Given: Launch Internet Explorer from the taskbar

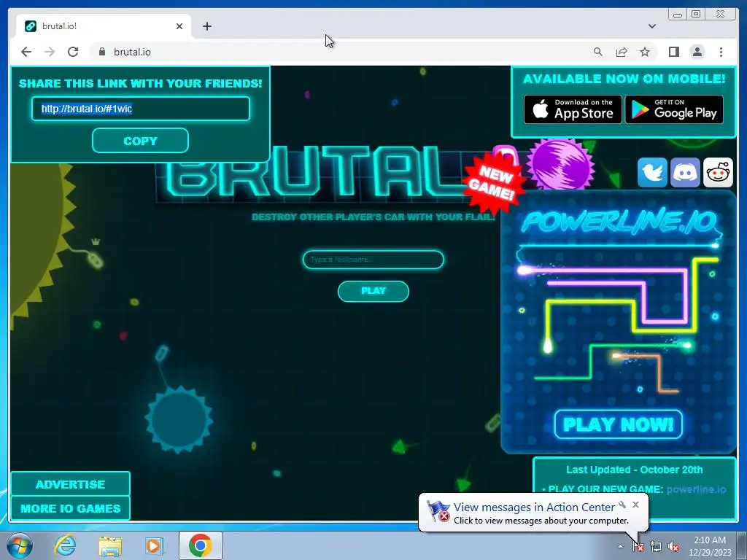Looking at the screenshot, I should (x=64, y=545).
